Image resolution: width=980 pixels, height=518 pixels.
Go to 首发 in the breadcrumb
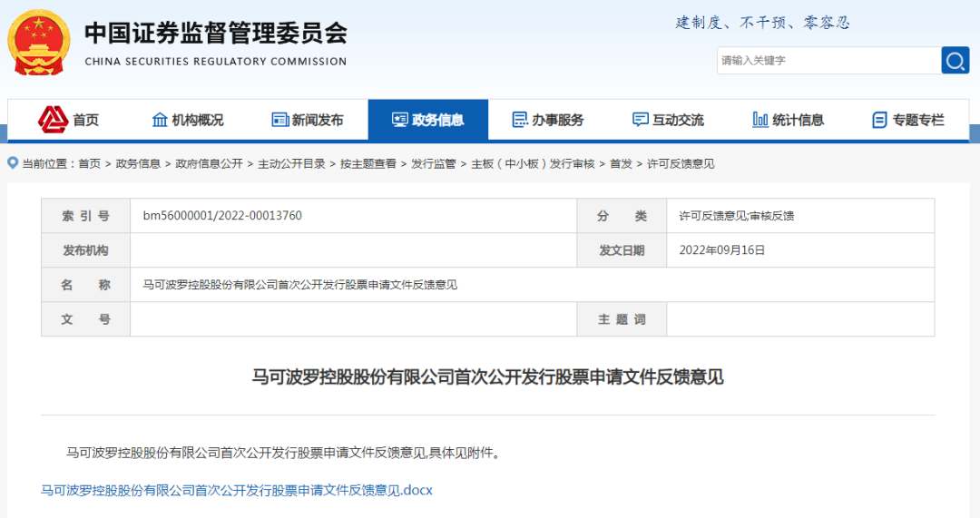622,163
